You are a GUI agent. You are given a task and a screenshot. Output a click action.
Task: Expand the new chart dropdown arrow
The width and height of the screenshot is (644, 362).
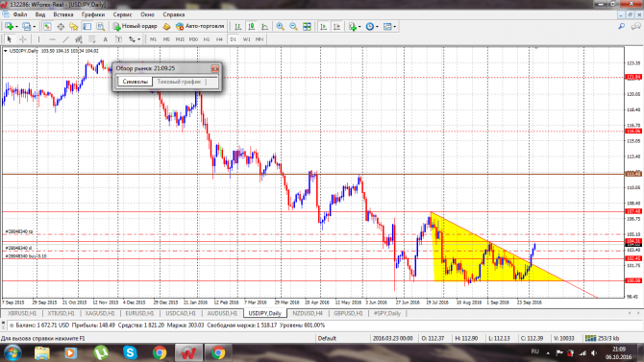click(16, 27)
